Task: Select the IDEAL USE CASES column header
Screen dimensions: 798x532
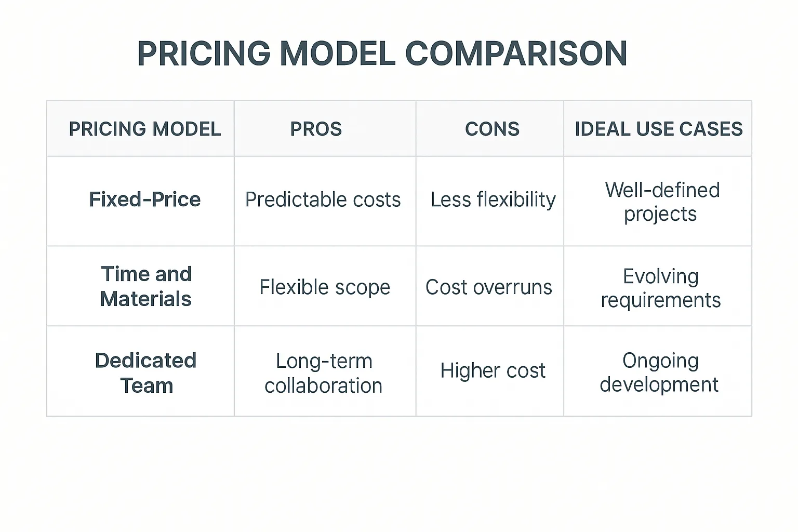Action: (658, 129)
